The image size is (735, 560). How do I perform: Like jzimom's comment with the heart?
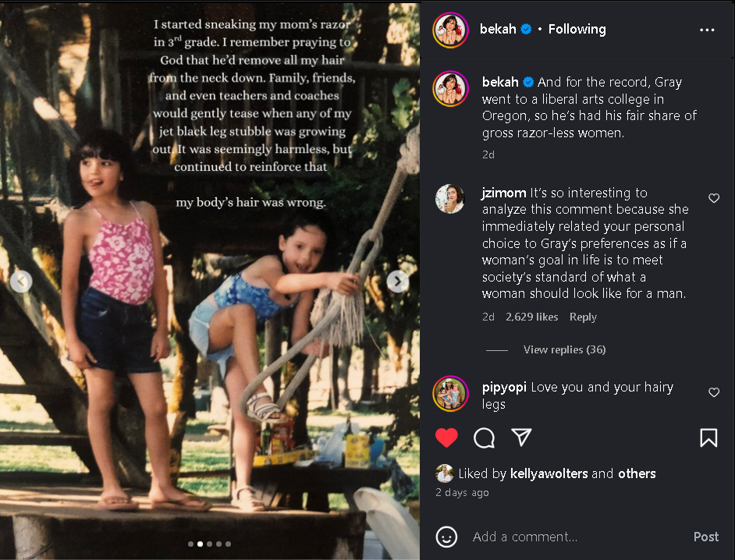click(714, 199)
